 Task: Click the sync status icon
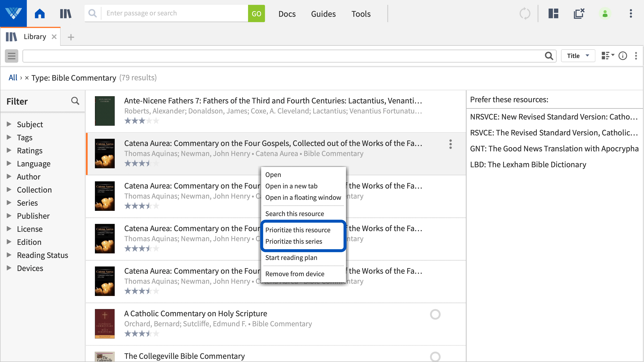pyautogui.click(x=525, y=13)
